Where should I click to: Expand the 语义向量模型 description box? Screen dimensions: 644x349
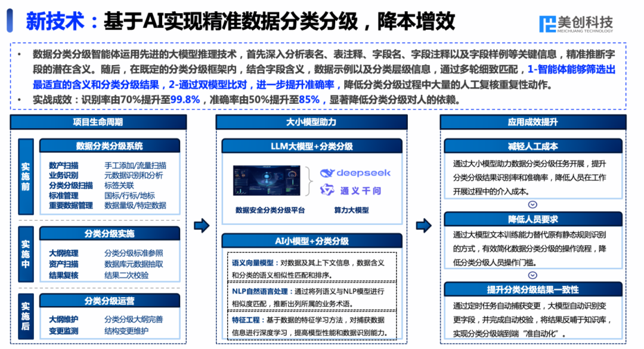click(x=312, y=267)
